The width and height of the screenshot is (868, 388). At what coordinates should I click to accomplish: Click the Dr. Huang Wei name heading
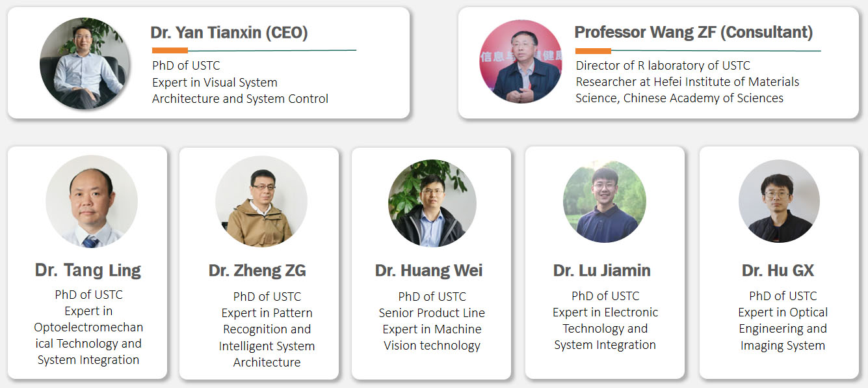point(429,270)
